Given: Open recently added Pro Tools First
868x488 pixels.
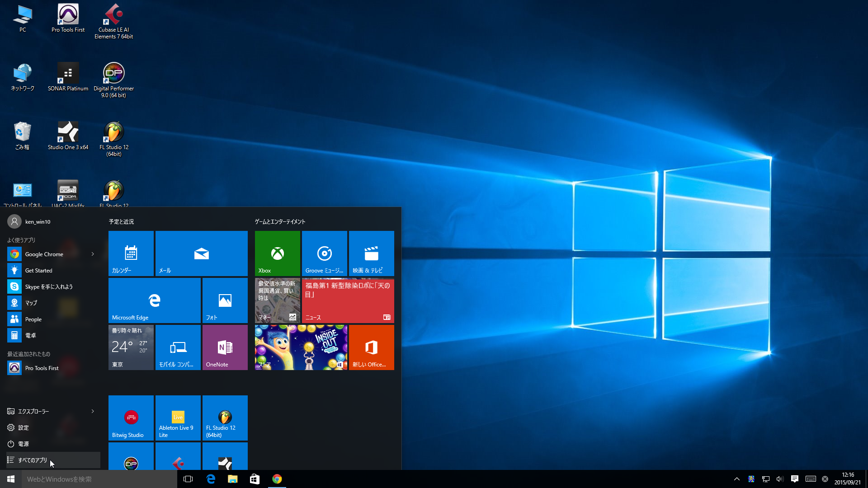Looking at the screenshot, I should pyautogui.click(x=53, y=368).
